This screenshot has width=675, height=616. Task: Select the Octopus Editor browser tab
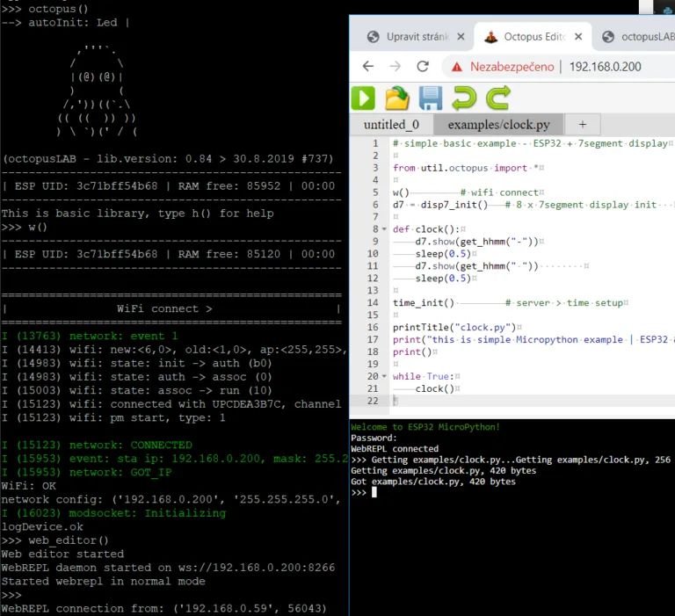pos(533,37)
